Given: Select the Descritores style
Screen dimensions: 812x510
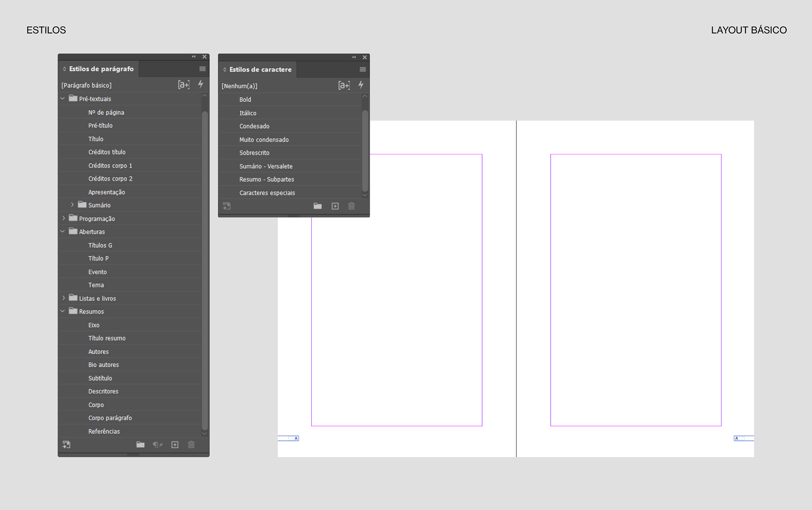Looking at the screenshot, I should tap(130, 391).
